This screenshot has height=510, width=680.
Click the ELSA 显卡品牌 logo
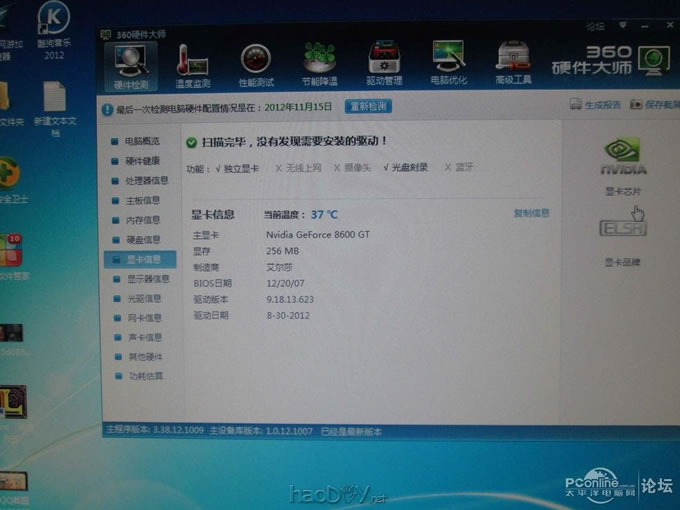pos(623,229)
